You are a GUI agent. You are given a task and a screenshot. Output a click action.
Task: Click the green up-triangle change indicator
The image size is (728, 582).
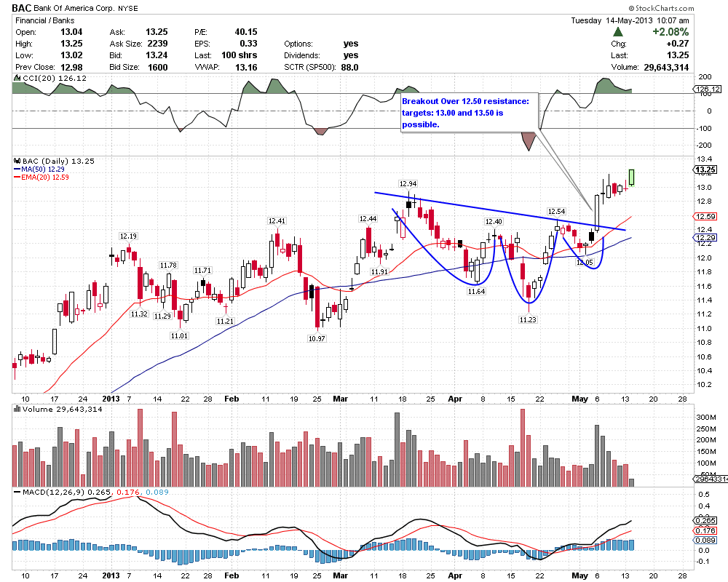coord(617,32)
